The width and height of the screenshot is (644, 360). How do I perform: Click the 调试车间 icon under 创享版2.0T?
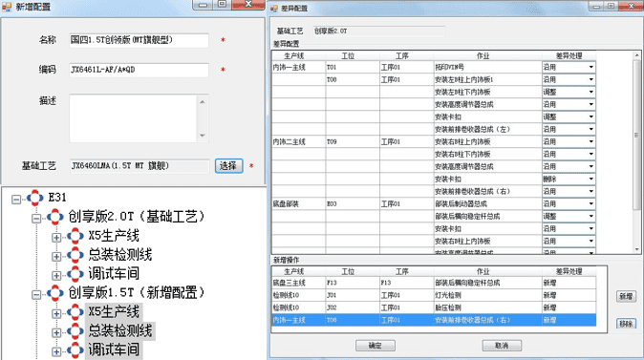point(75,274)
